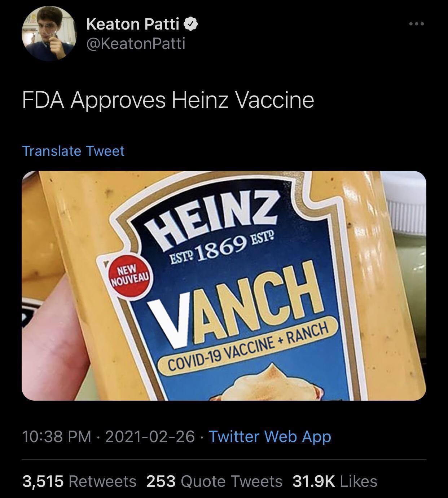The width and height of the screenshot is (448, 498).
Task: Click the 10:38 PM timestamp
Action: pyautogui.click(x=56, y=436)
